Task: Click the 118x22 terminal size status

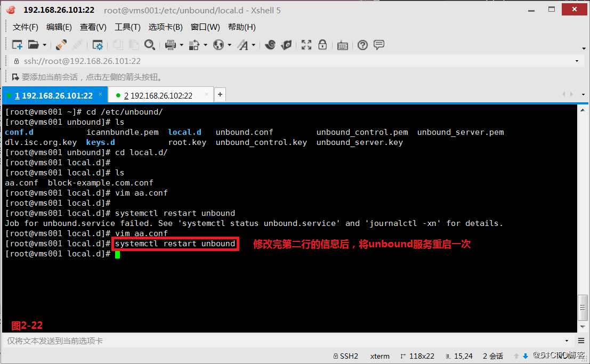Action: point(418,356)
